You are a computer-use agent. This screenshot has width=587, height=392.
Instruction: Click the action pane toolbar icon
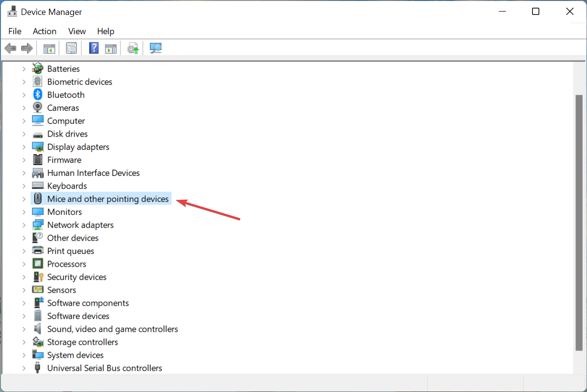111,48
